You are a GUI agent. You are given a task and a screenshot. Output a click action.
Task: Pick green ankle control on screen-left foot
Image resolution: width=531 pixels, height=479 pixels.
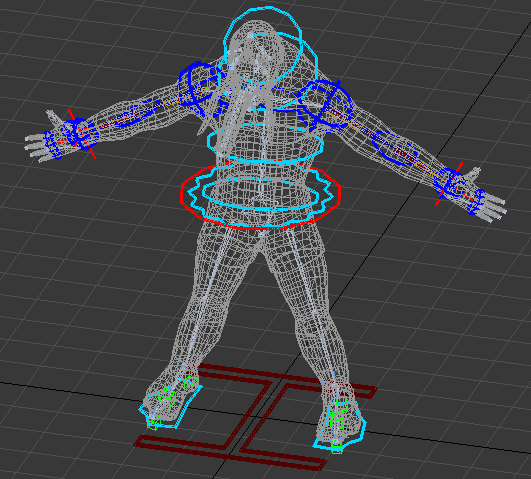tap(167, 398)
